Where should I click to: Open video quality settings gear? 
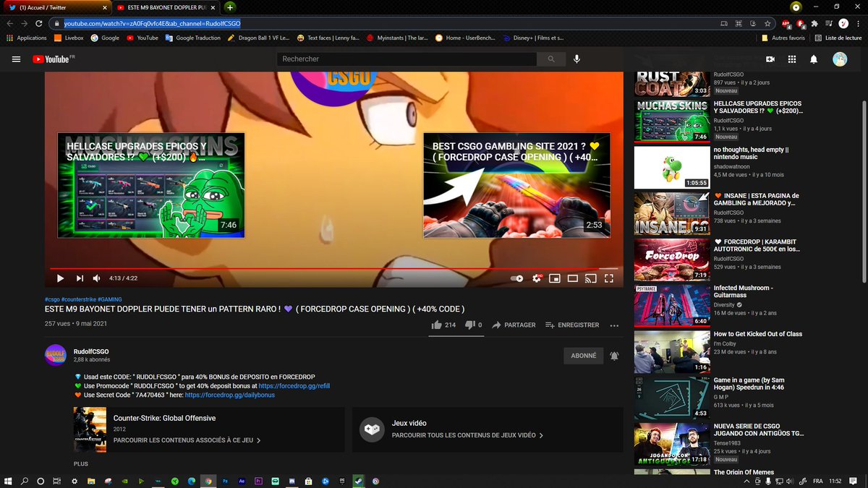pos(537,278)
